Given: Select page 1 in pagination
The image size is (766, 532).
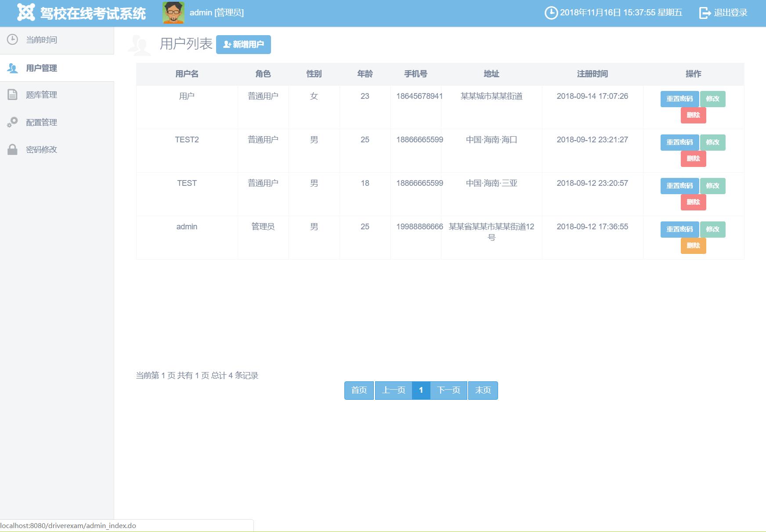Looking at the screenshot, I should coord(421,390).
